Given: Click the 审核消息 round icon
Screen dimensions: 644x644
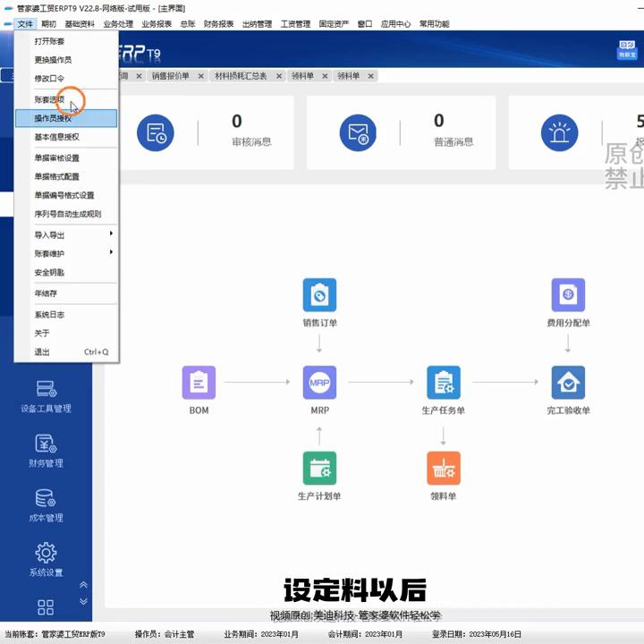Looking at the screenshot, I should pos(156,132).
